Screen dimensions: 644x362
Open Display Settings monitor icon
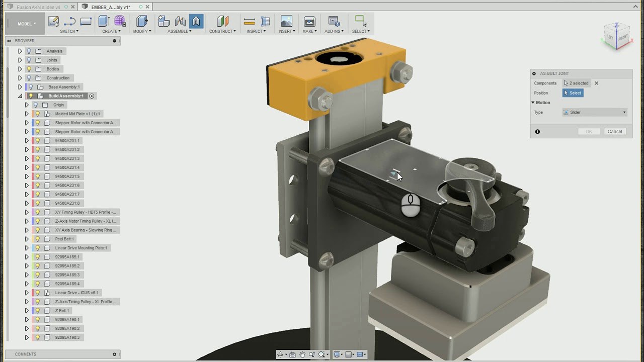tap(337, 354)
